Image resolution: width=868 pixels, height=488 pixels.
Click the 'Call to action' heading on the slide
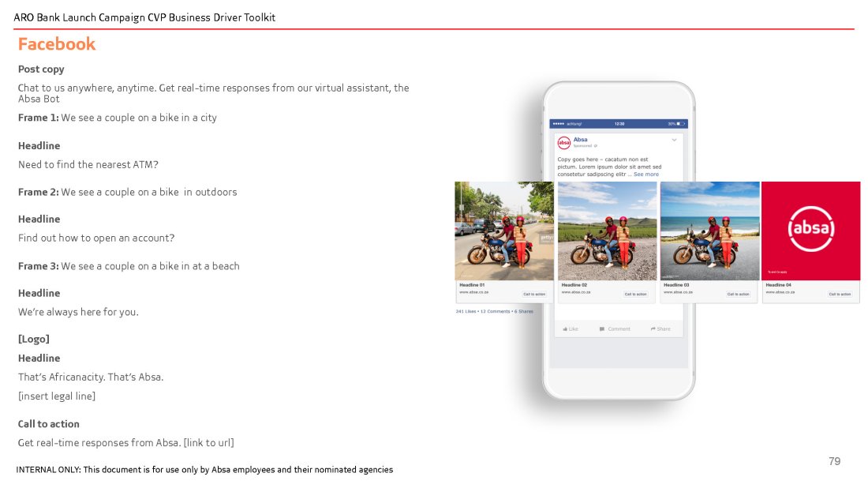point(49,424)
